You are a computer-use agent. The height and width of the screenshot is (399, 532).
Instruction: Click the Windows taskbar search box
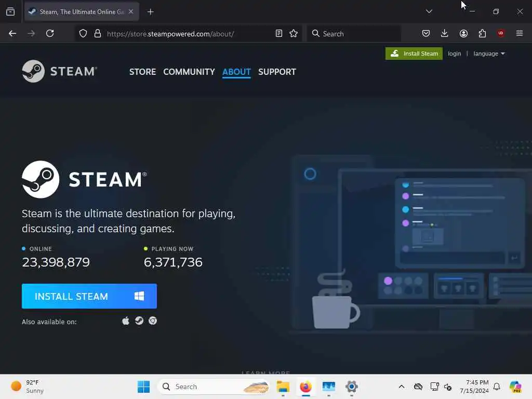click(213, 387)
